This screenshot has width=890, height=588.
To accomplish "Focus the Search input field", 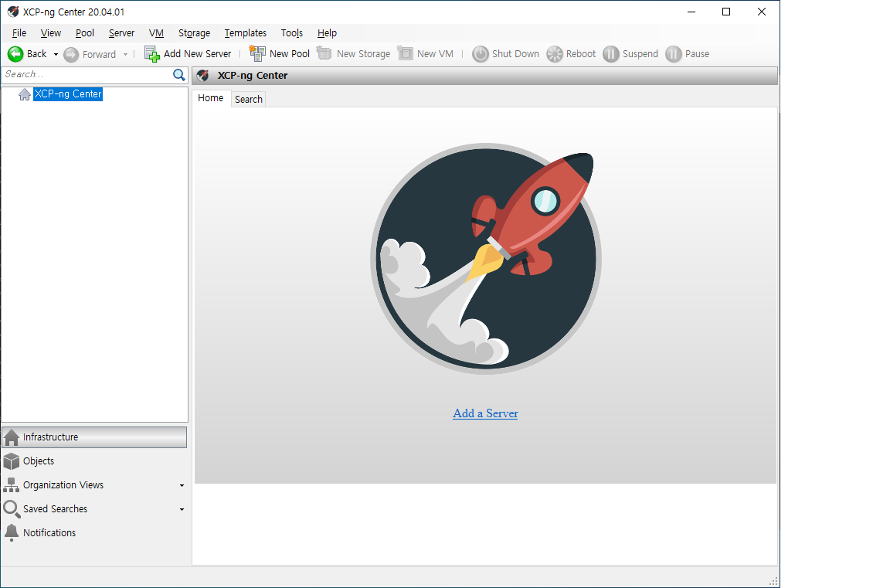I will click(87, 75).
